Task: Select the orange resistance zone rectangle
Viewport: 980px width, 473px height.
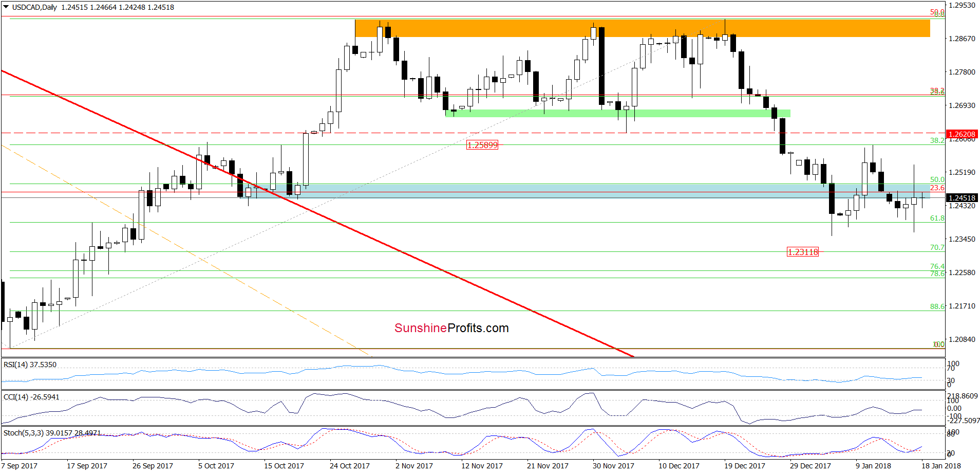Action: pyautogui.click(x=642, y=28)
